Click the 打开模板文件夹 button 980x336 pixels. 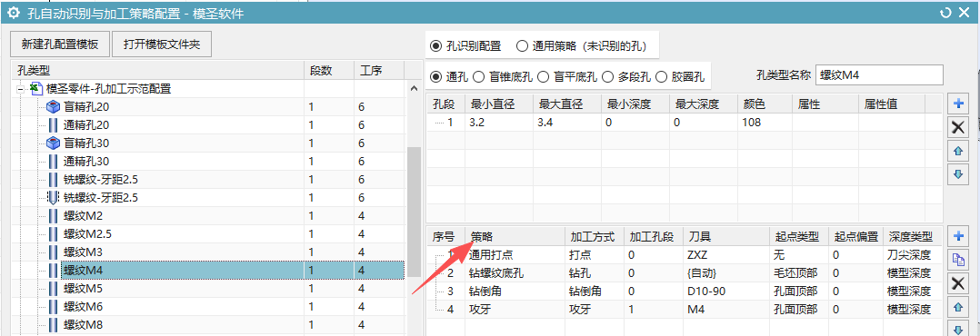pyautogui.click(x=162, y=44)
